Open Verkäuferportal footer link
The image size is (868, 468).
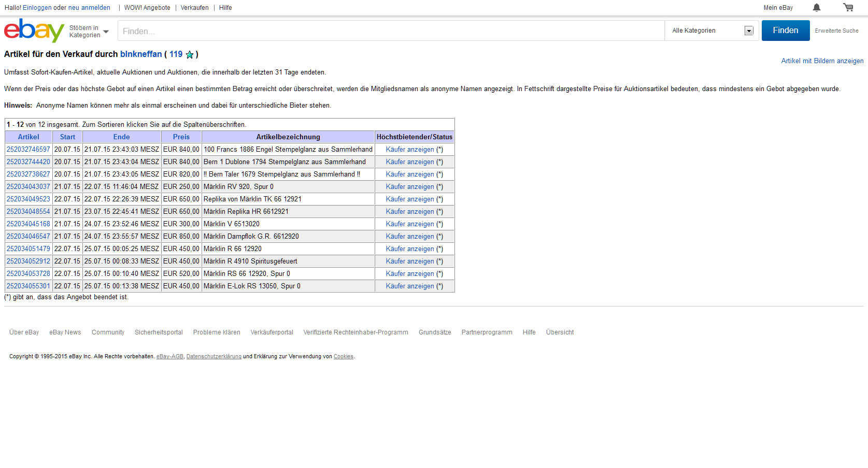pos(272,332)
